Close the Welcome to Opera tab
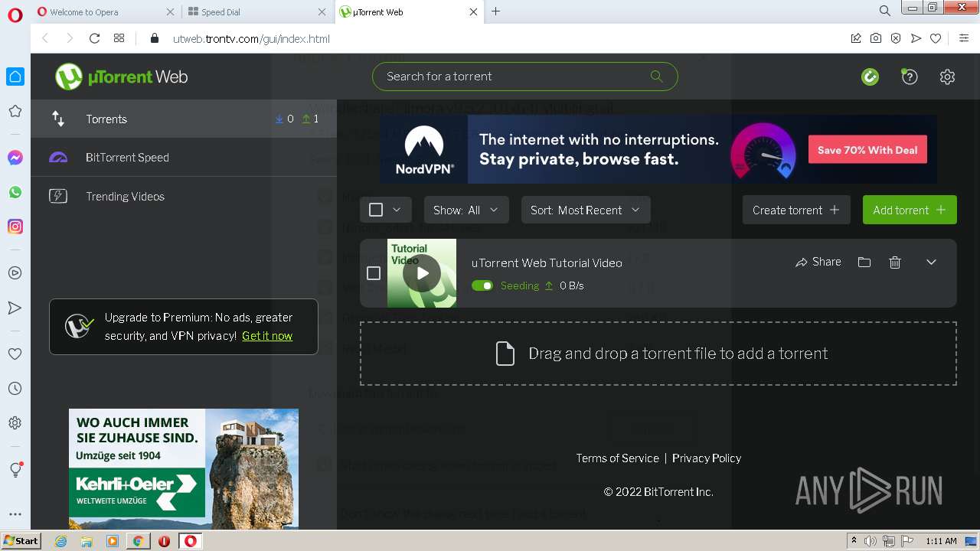This screenshot has width=980, height=551. 170,11
